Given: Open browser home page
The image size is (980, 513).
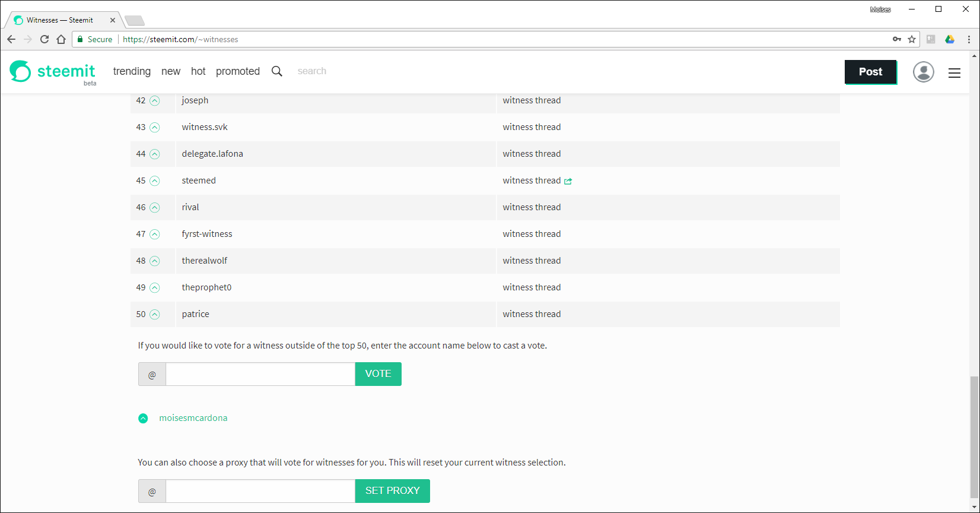Looking at the screenshot, I should click(x=61, y=39).
